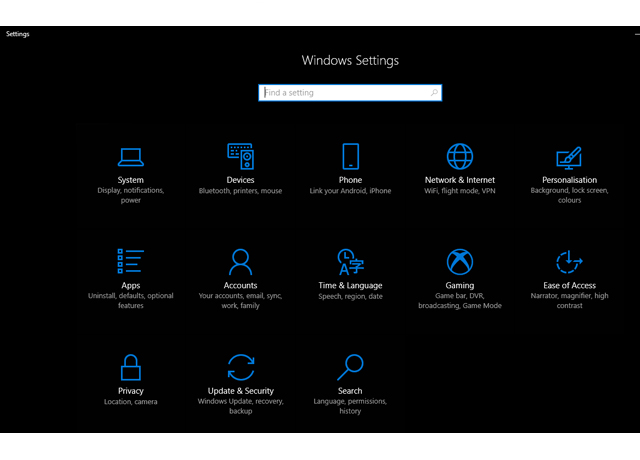Select the Update & Security arrows icon

(x=241, y=367)
